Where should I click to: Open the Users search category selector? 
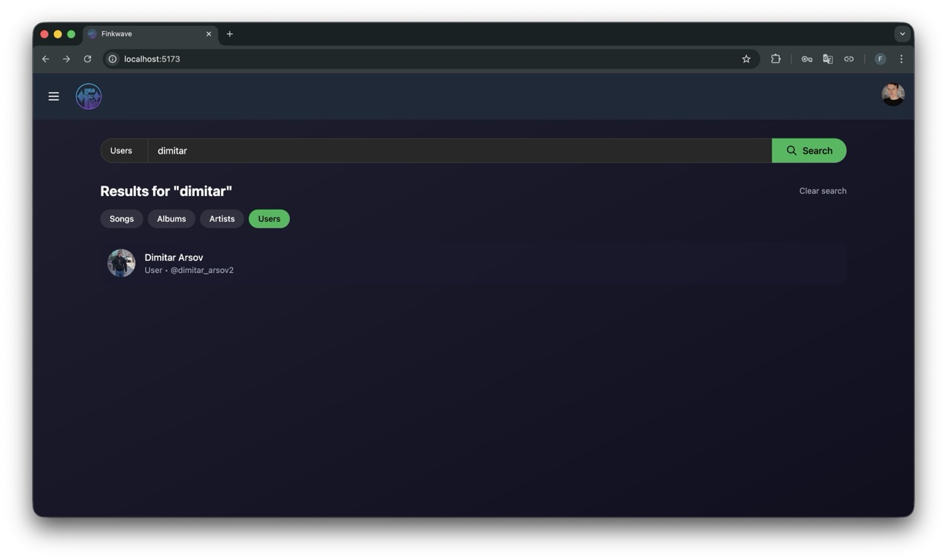[x=121, y=151]
